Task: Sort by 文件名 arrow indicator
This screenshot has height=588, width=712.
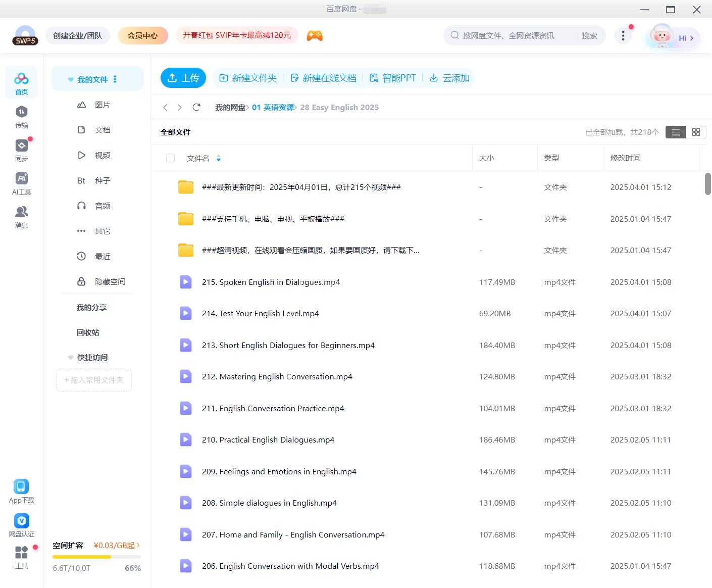Action: click(219, 158)
